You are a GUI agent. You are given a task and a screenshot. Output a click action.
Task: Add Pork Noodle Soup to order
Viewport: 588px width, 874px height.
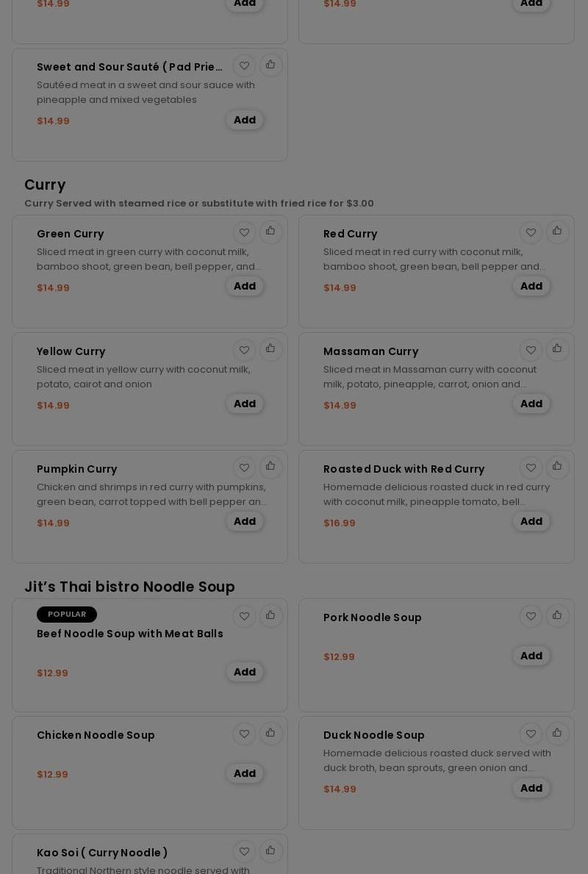[531, 656]
